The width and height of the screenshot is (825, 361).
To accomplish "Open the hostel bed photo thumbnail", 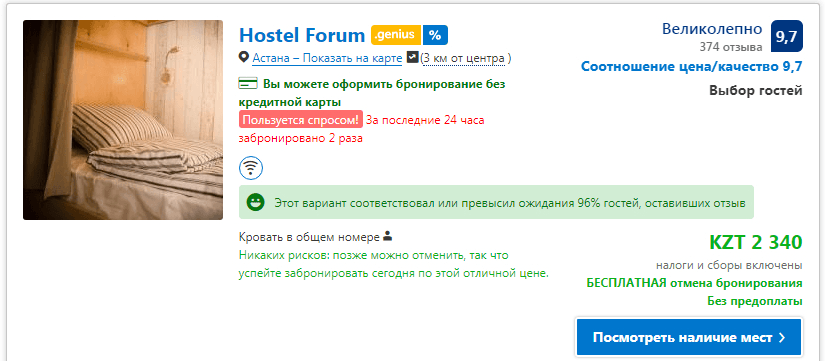I will (123, 120).
